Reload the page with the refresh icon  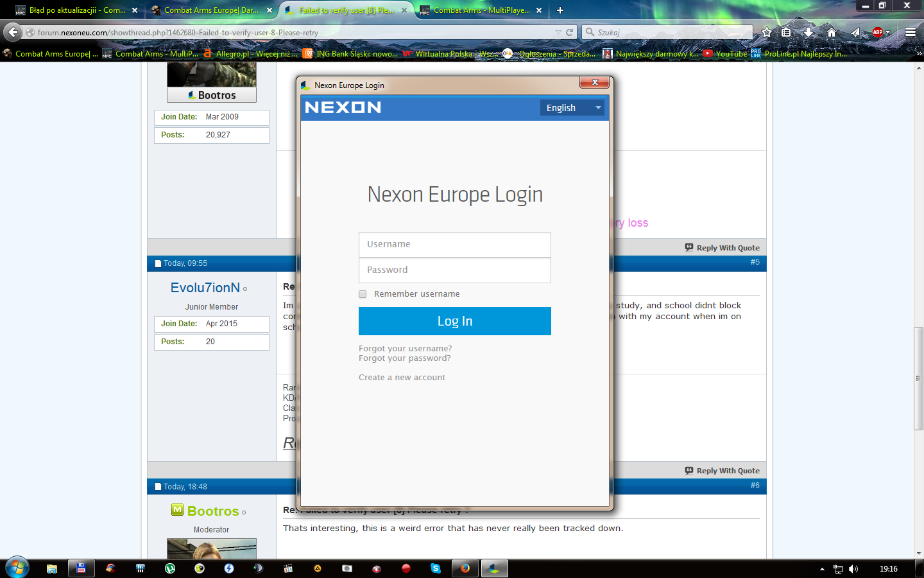tap(569, 32)
